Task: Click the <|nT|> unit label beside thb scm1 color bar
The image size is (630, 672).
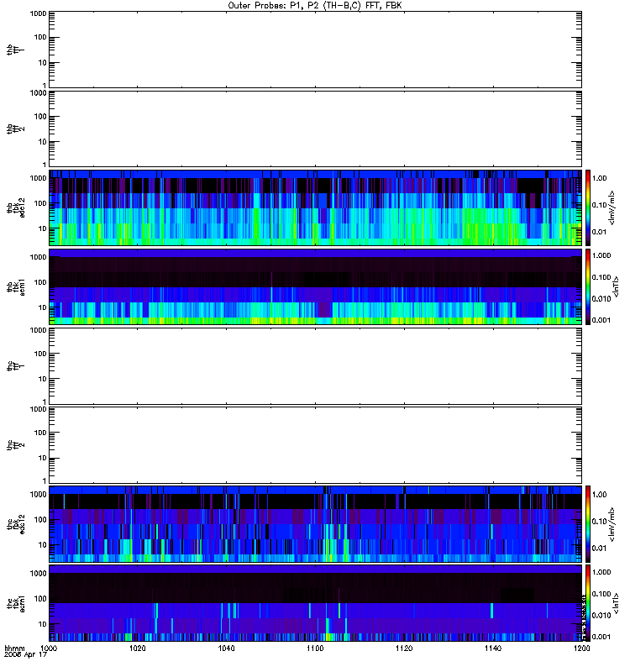Action: 616,286
